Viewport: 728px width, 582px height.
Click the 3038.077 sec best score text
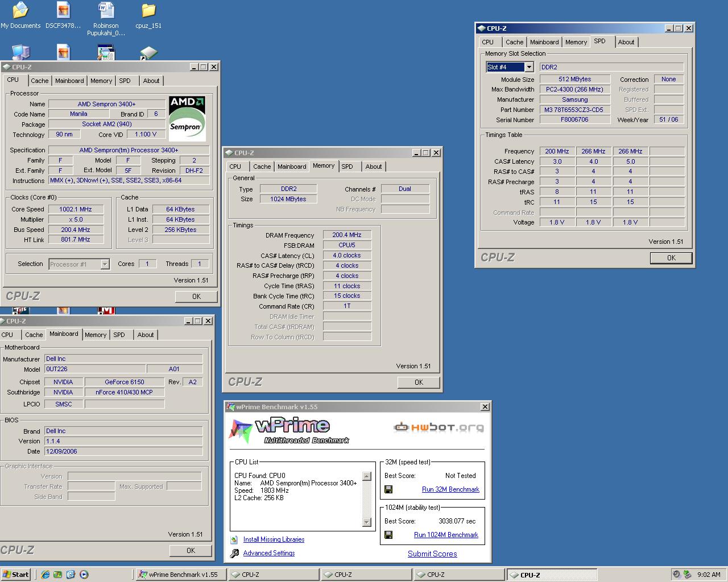(x=457, y=521)
